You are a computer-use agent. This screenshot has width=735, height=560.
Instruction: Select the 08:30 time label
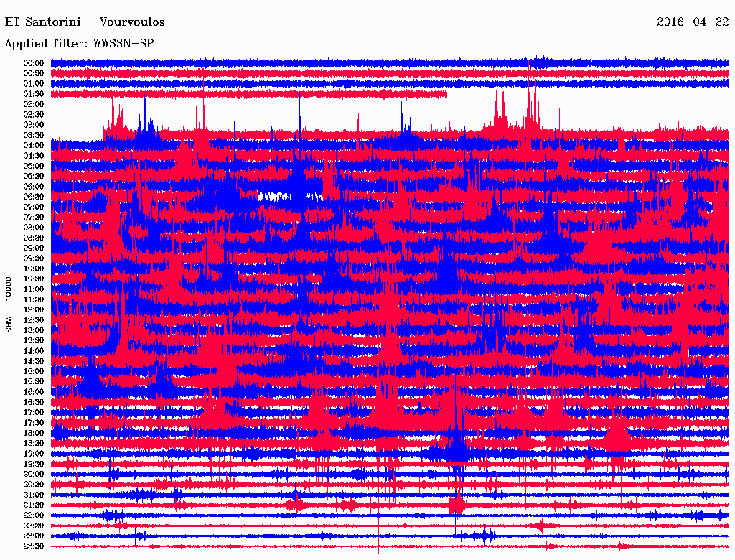pos(34,238)
